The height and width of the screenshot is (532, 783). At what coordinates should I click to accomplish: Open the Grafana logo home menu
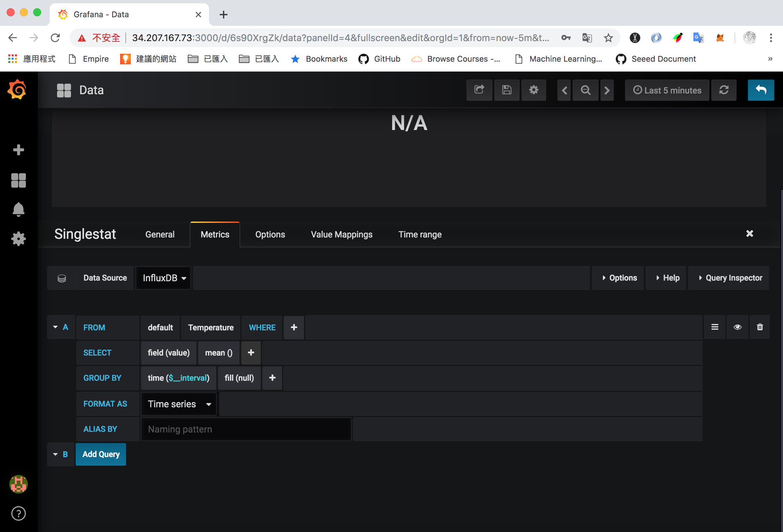pyautogui.click(x=17, y=90)
